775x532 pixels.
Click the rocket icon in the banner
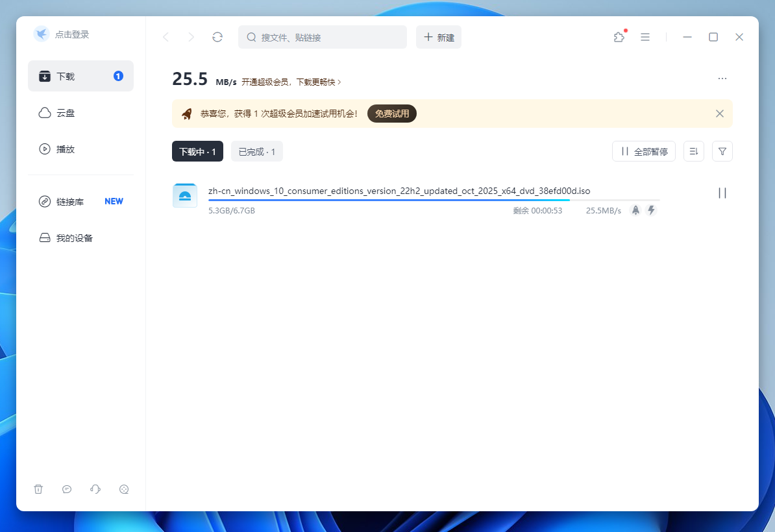187,114
